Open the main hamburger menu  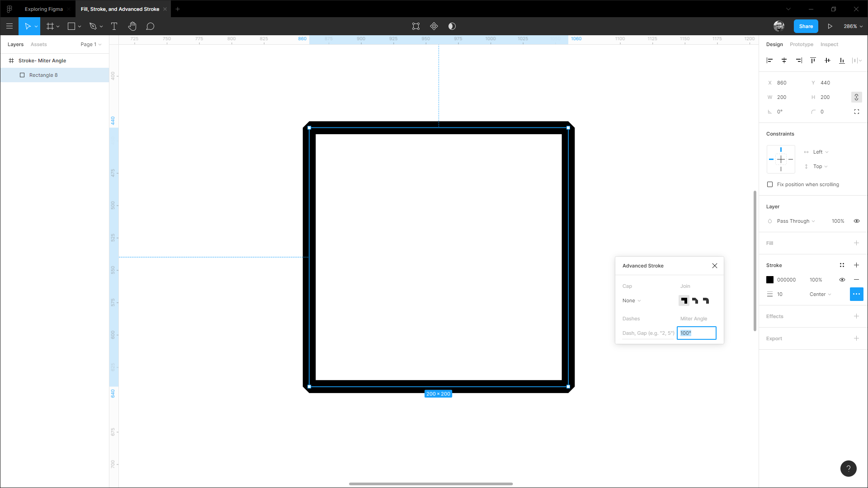(x=9, y=26)
